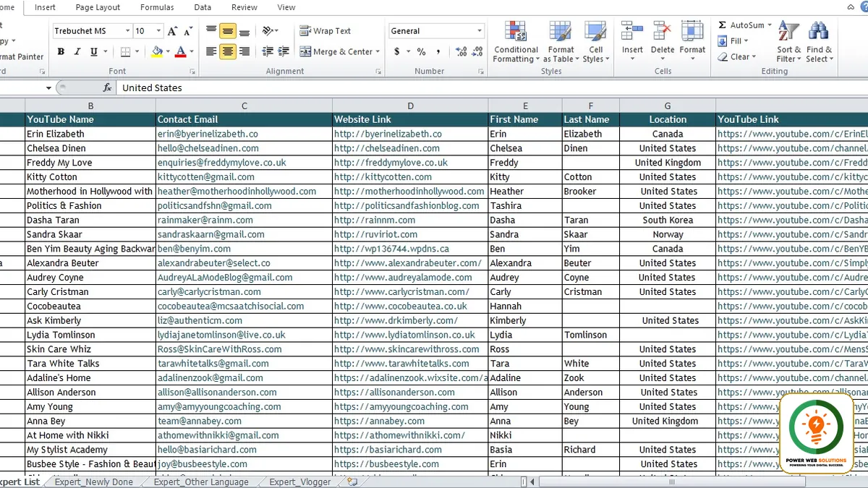Click Decrease Font Size icon
The image size is (868, 488).
pyautogui.click(x=188, y=31)
